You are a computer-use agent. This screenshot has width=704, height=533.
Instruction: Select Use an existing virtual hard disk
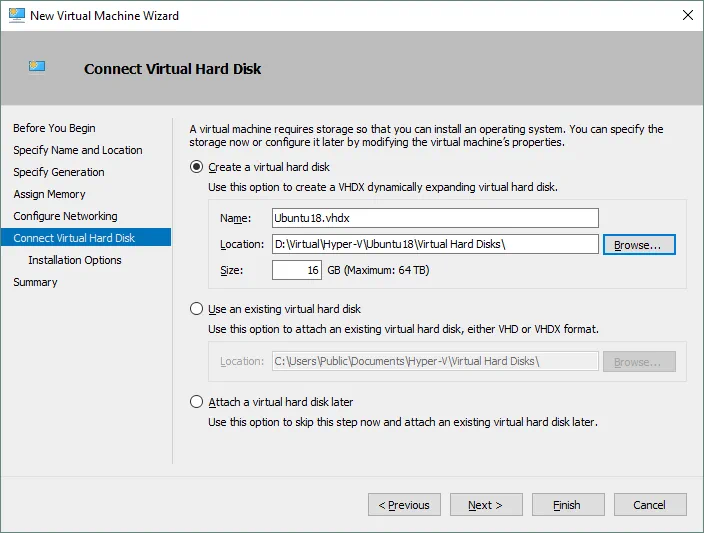[197, 309]
